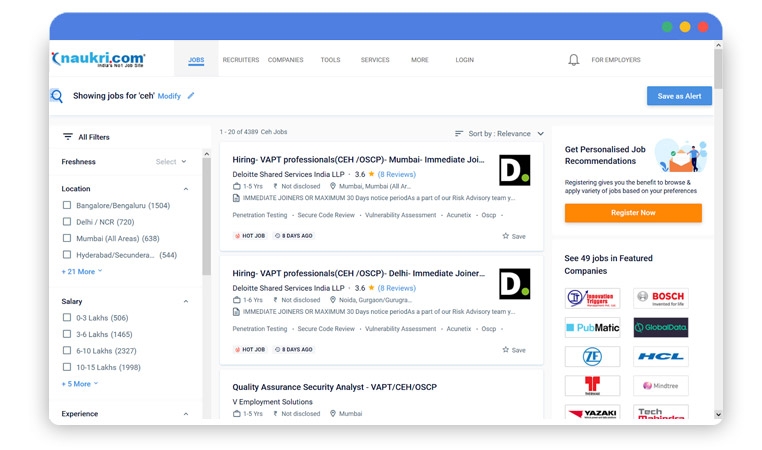Image resolution: width=762 pixels, height=450 pixels.
Task: Open the Freshness Select dropdown
Action: 171,162
